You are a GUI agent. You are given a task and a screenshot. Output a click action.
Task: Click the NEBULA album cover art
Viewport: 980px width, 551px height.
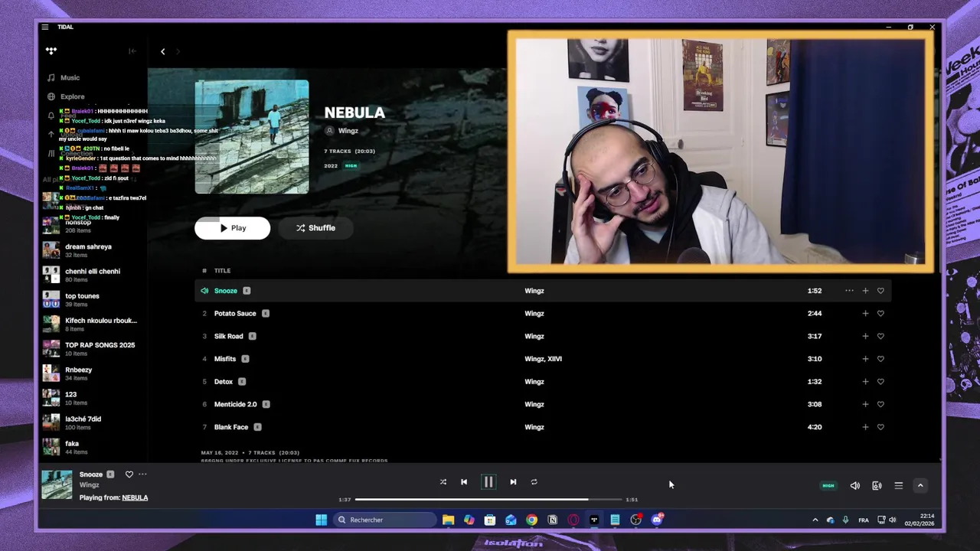point(252,137)
